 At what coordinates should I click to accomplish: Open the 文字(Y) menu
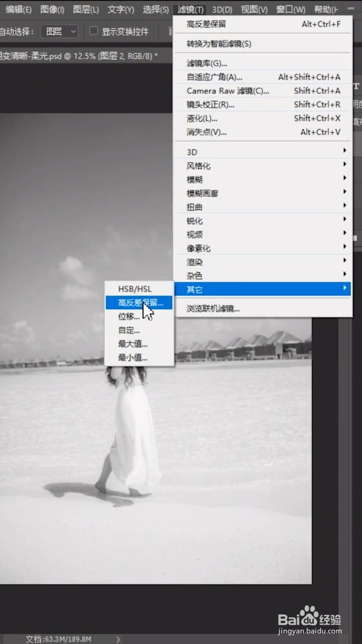coord(121,10)
